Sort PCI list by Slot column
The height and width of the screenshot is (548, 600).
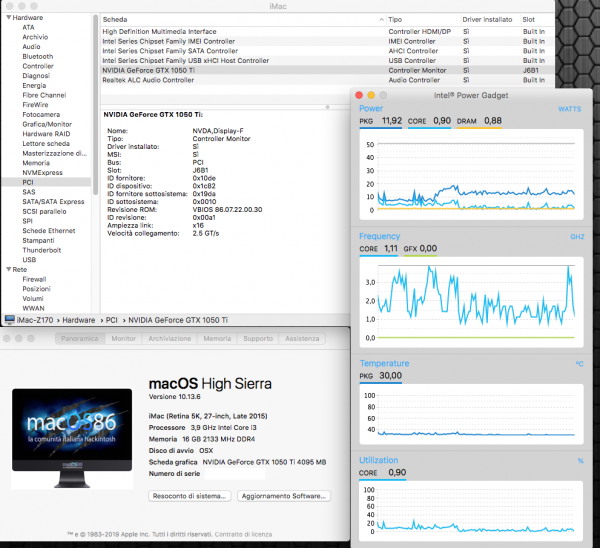(537, 20)
